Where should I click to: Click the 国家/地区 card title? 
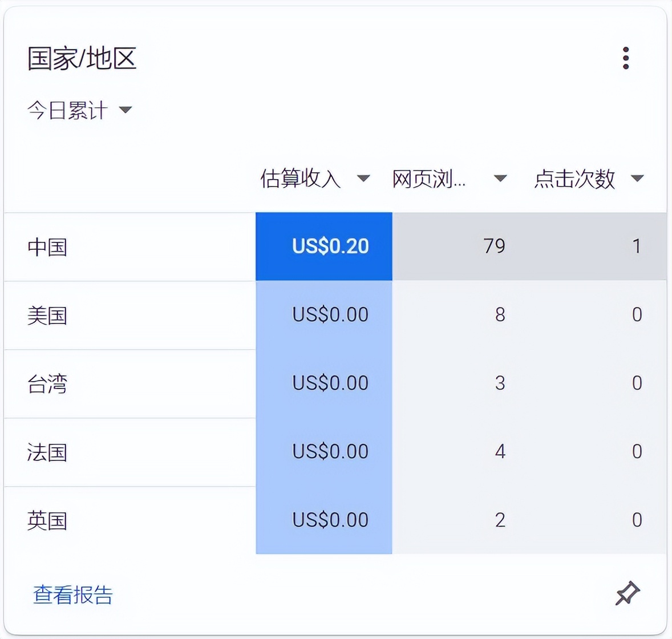(x=81, y=58)
